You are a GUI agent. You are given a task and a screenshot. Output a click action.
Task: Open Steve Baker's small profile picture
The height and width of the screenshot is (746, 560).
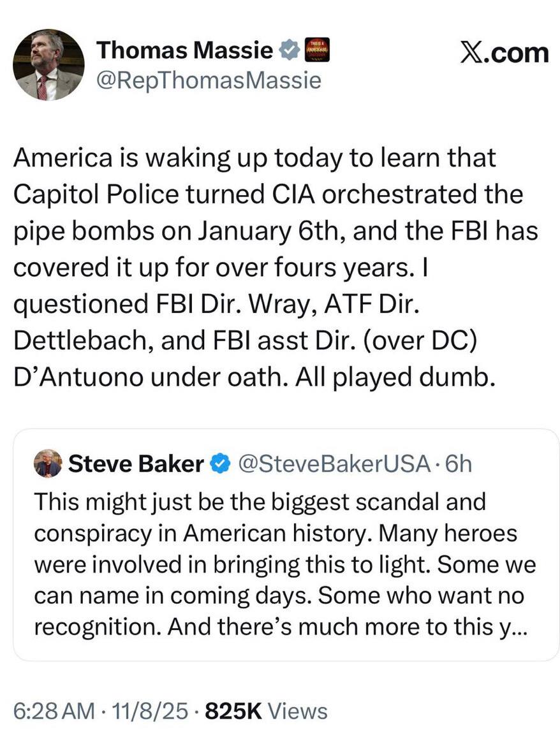(x=48, y=464)
